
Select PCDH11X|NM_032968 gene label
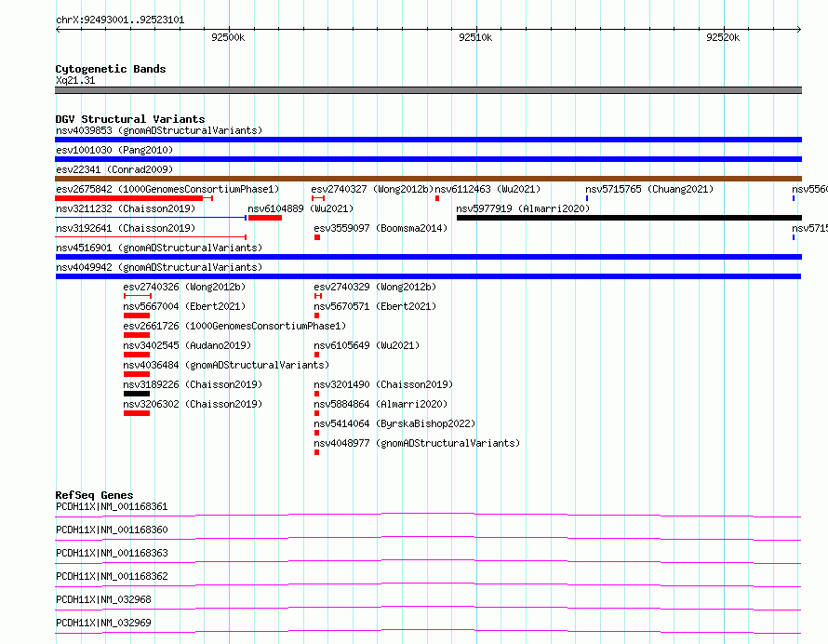click(103, 599)
